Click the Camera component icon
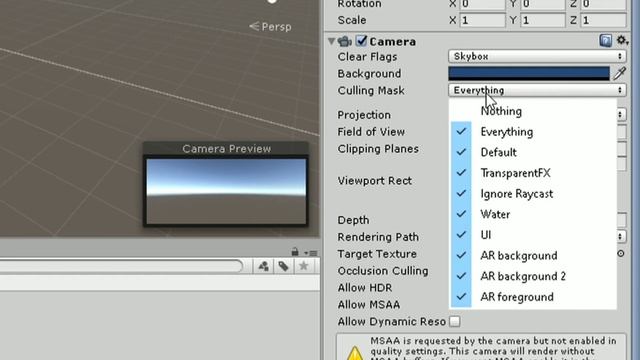The image size is (640, 360). [x=345, y=41]
